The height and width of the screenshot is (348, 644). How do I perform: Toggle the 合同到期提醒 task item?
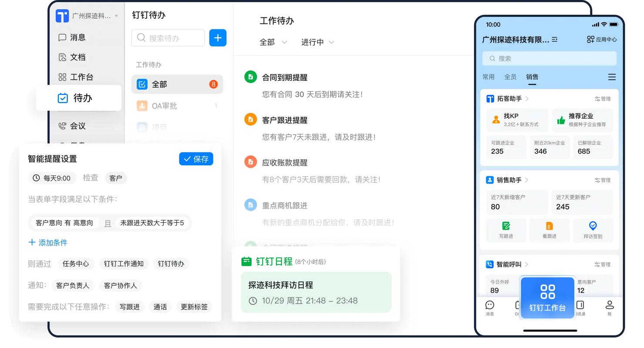[250, 77]
